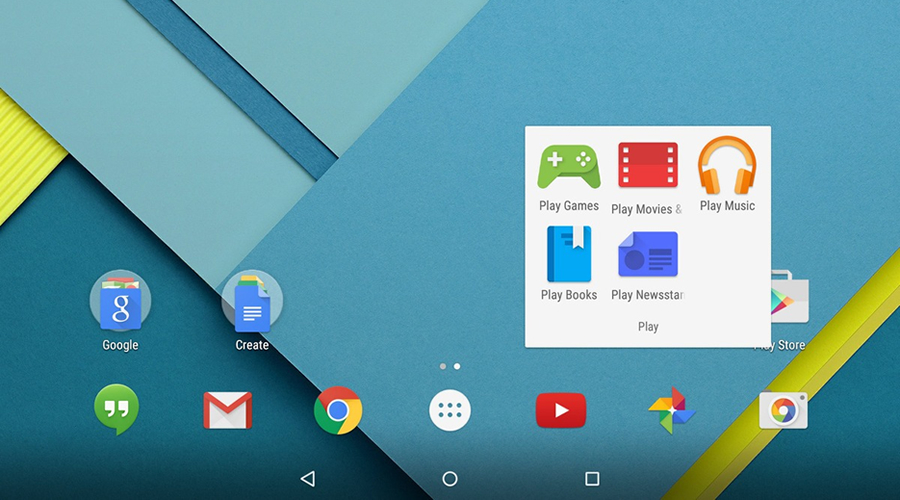Image resolution: width=900 pixels, height=500 pixels.
Task: Launch Play Movies & TV app
Action: click(647, 165)
